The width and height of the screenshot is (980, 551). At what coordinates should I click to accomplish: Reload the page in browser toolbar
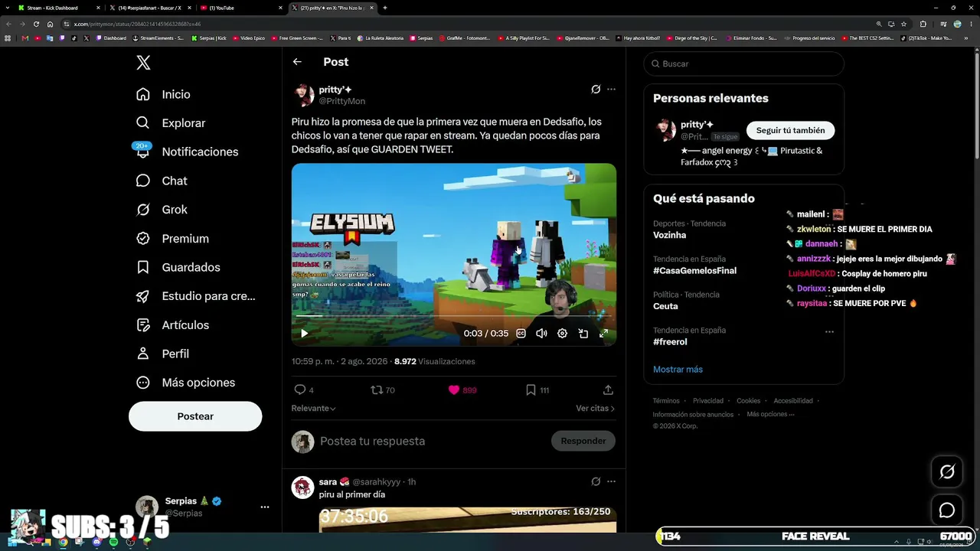coord(36,24)
